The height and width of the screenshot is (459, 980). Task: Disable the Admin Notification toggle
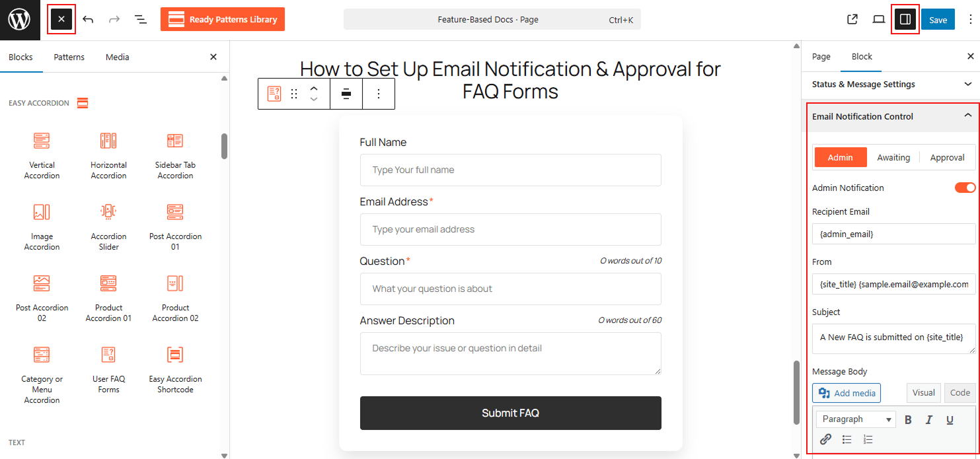click(x=965, y=187)
